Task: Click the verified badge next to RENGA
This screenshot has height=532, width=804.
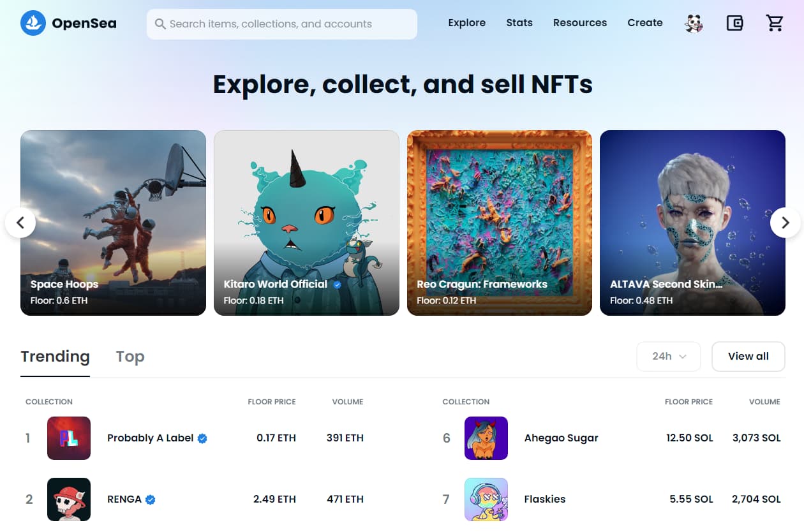Action: pyautogui.click(x=150, y=499)
